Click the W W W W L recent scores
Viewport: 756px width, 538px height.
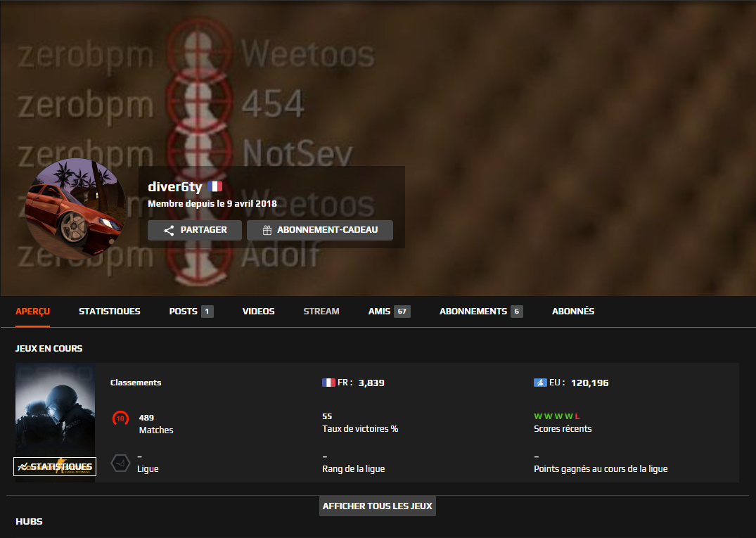click(x=557, y=416)
